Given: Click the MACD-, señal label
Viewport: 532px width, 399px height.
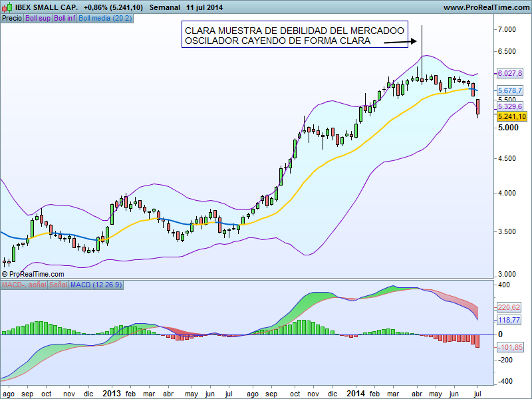Looking at the screenshot, I should (x=23, y=285).
